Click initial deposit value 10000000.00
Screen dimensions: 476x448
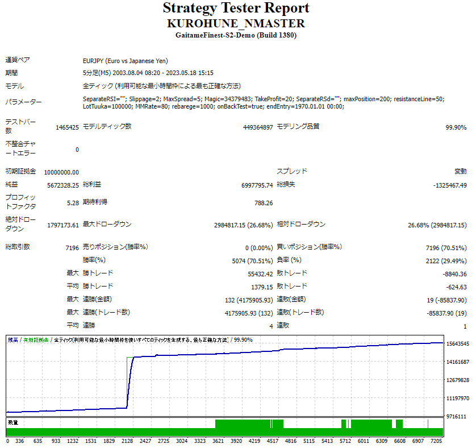61,172
